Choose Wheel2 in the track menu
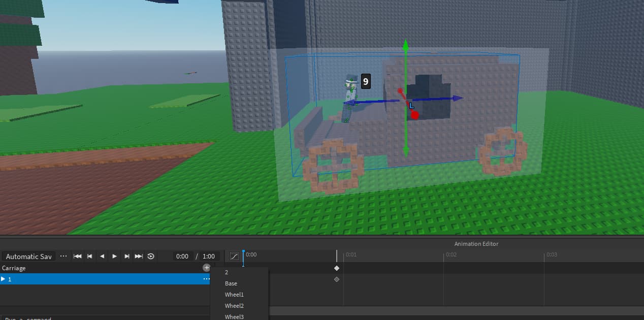644x320 pixels. [x=234, y=305]
